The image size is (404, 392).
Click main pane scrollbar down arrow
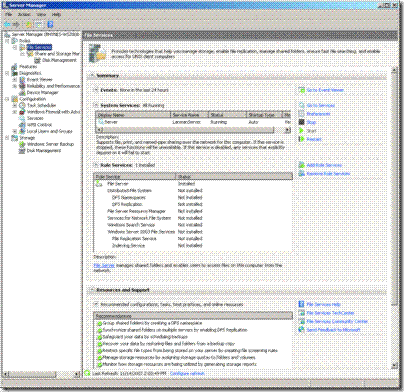[394, 366]
